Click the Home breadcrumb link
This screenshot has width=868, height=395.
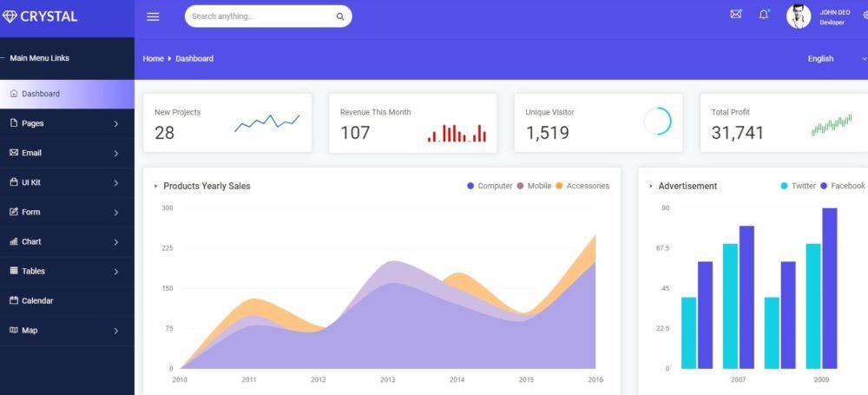click(x=153, y=59)
